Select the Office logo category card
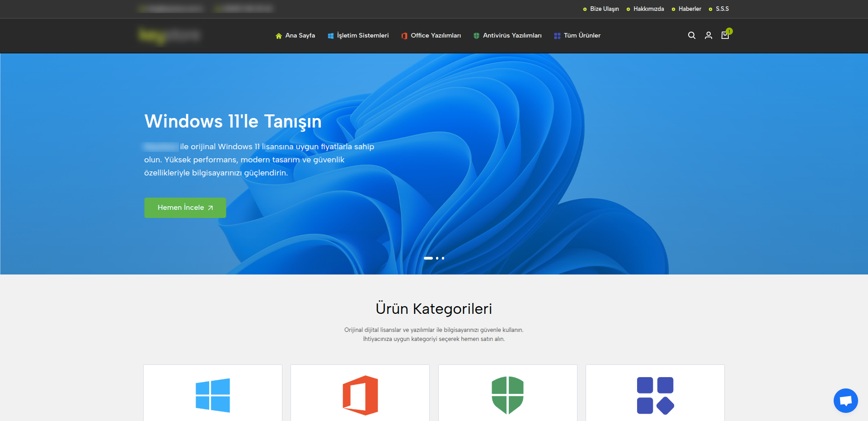 [360, 393]
